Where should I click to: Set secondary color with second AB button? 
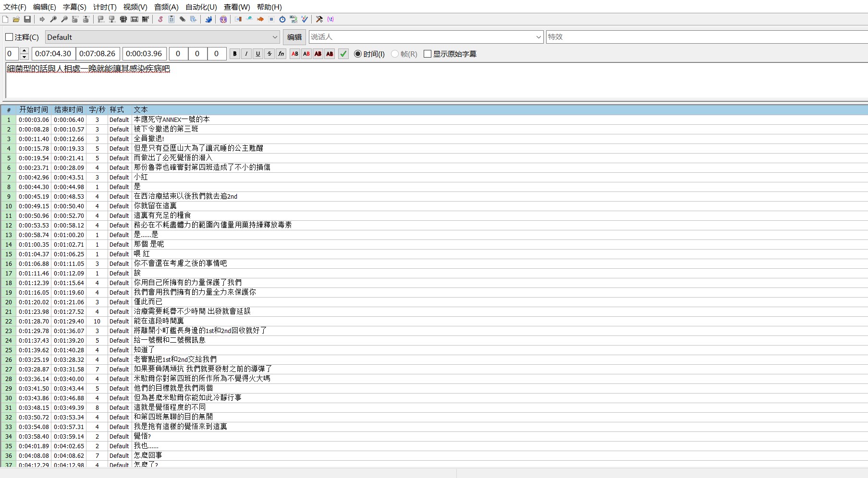306,54
